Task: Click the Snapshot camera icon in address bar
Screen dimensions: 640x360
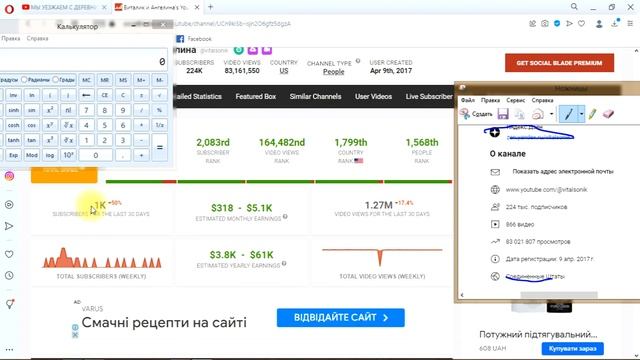Action: click(x=545, y=24)
